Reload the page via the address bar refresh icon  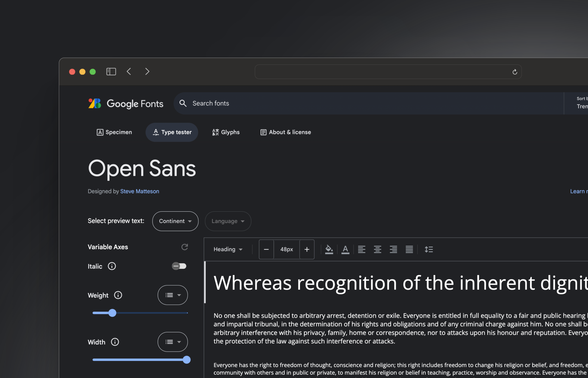click(515, 72)
